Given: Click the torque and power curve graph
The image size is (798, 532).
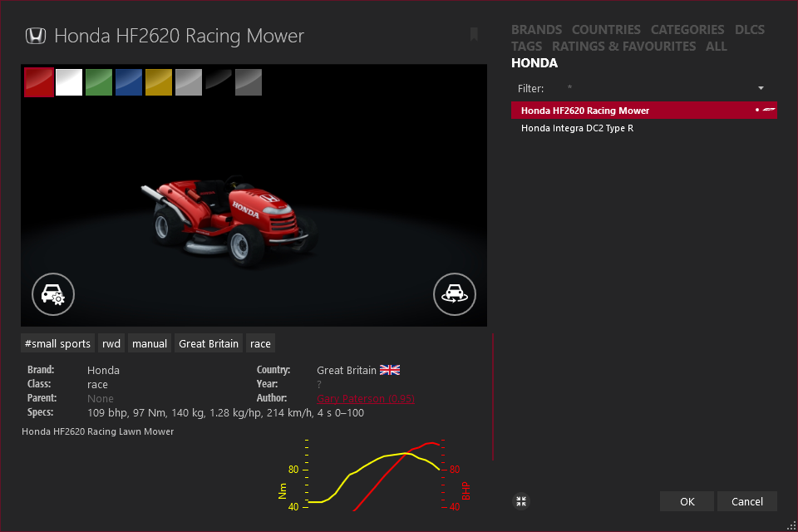Looking at the screenshot, I should click(x=374, y=475).
